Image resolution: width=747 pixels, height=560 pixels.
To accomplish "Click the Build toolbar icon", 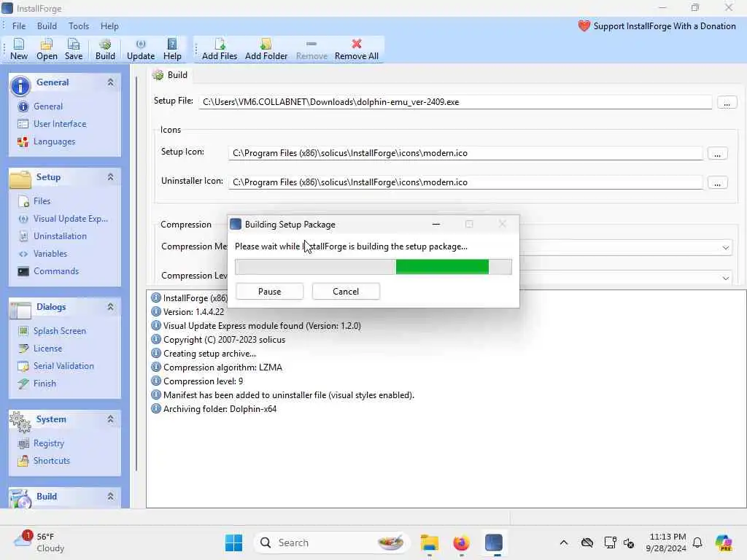I will click(105, 49).
